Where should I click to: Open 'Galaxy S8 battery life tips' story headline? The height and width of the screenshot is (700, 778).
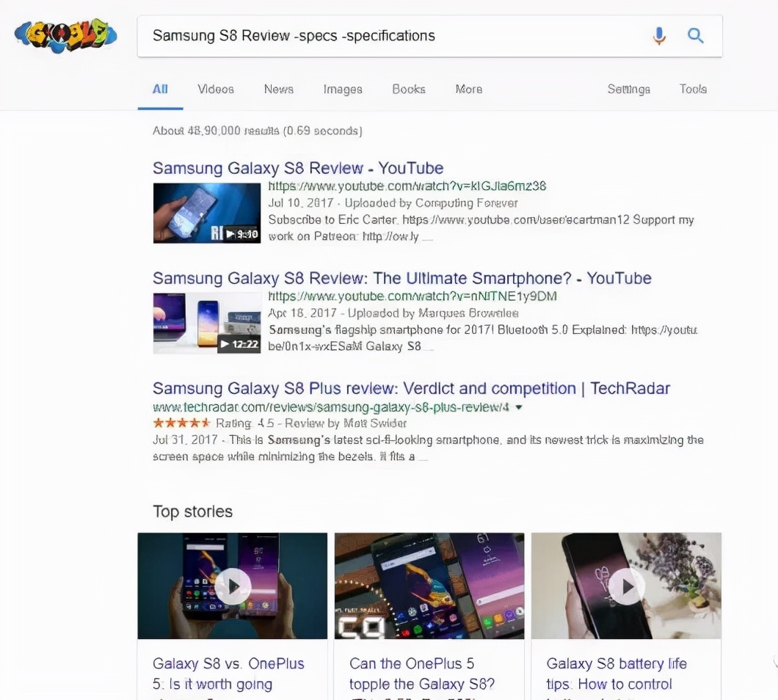click(x=617, y=674)
